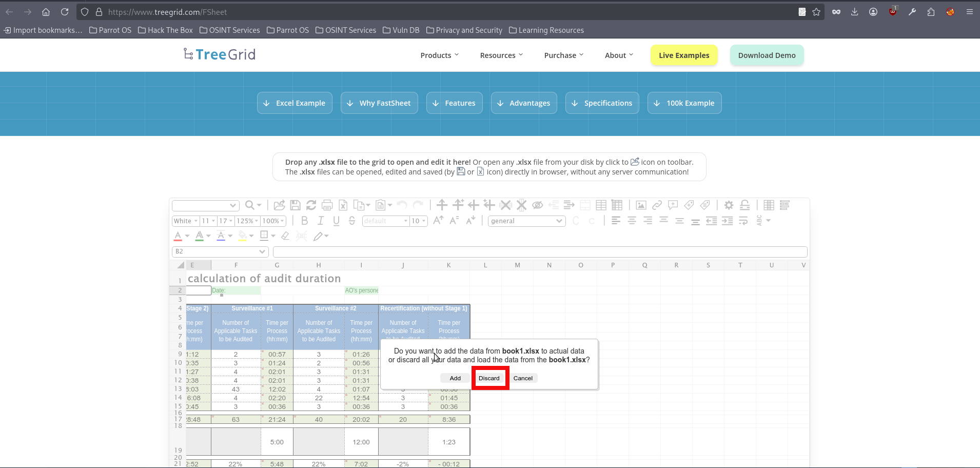Toggle bold formatting
The width and height of the screenshot is (980, 468).
(304, 221)
